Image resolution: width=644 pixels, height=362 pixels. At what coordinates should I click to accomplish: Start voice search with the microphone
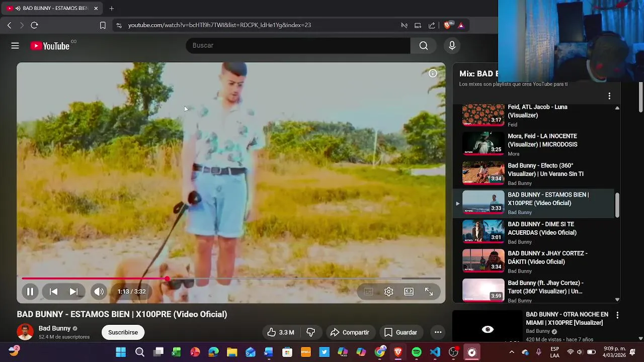pyautogui.click(x=452, y=46)
